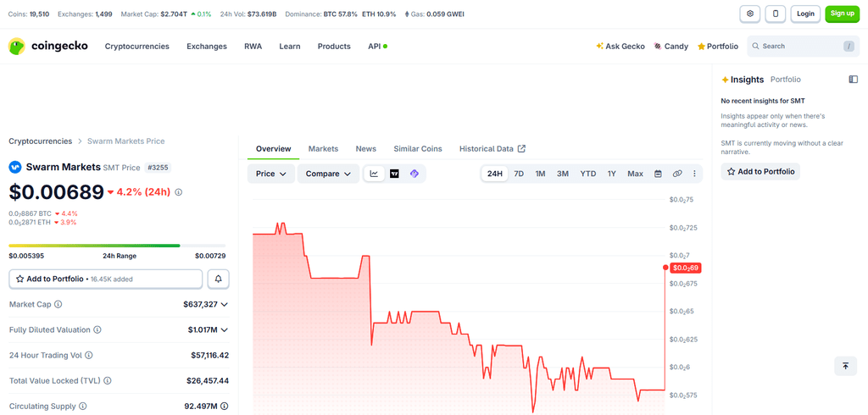Image resolution: width=868 pixels, height=415 pixels.
Task: Click the green Sign up button
Action: click(842, 14)
